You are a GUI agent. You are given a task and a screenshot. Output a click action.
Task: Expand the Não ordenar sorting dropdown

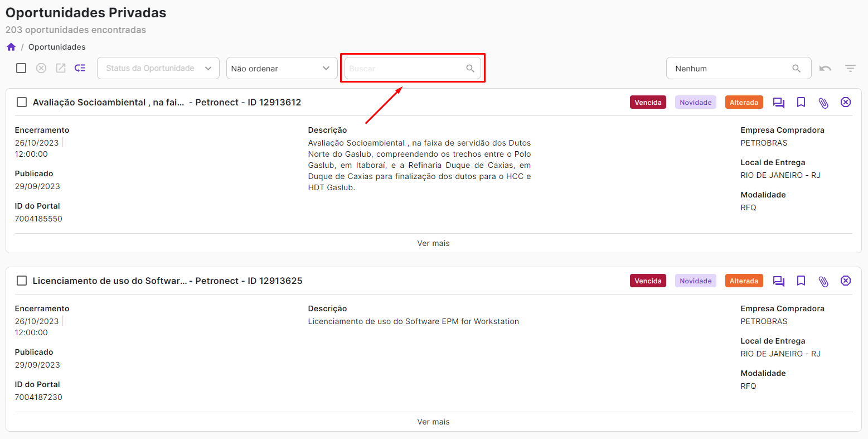coord(282,68)
